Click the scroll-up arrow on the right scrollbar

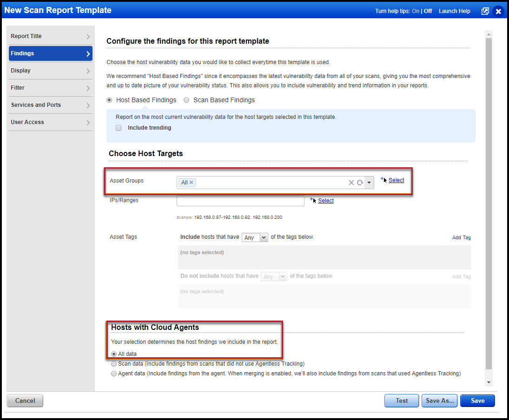[x=489, y=33]
